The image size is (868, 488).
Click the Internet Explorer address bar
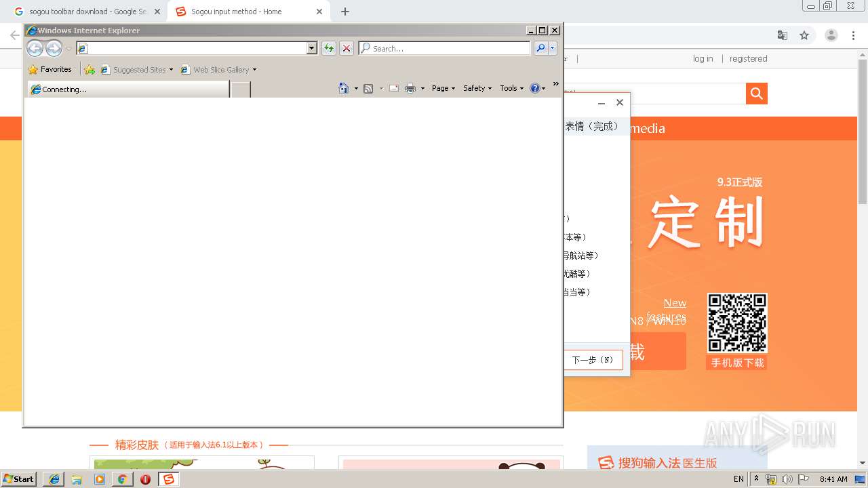191,48
